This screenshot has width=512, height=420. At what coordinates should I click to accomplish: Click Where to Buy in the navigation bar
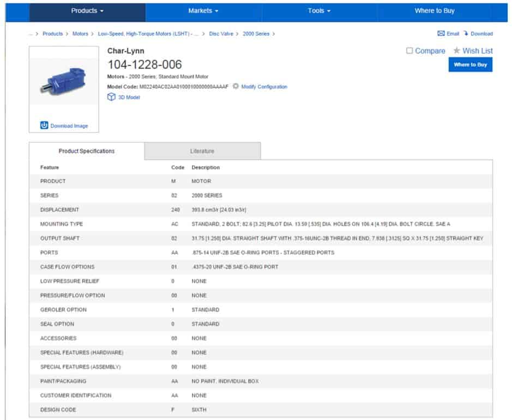(x=434, y=11)
